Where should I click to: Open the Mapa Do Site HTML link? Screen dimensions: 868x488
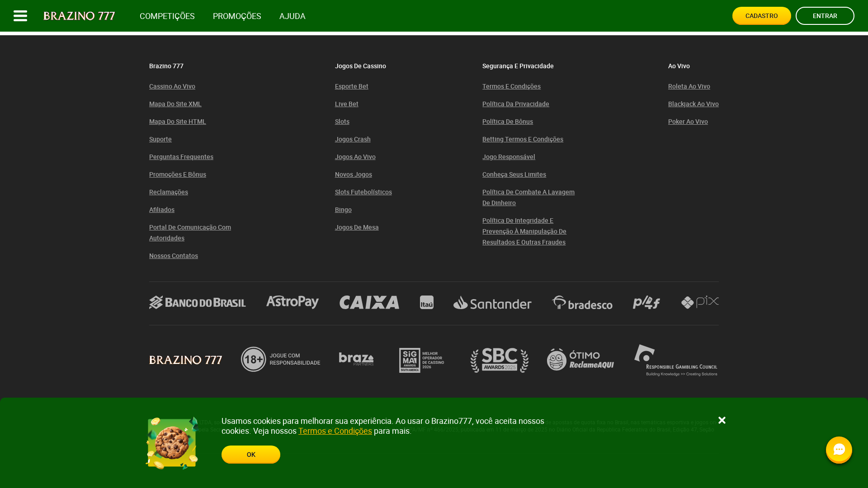178,122
